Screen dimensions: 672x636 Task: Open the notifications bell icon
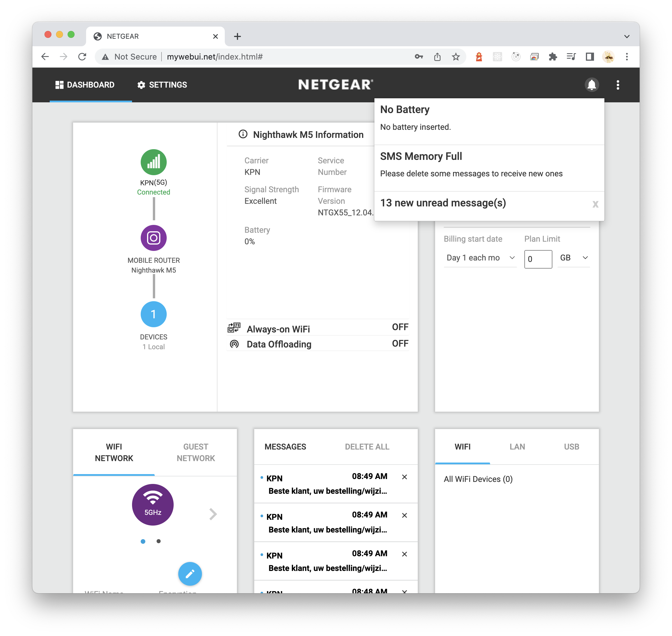pyautogui.click(x=591, y=85)
